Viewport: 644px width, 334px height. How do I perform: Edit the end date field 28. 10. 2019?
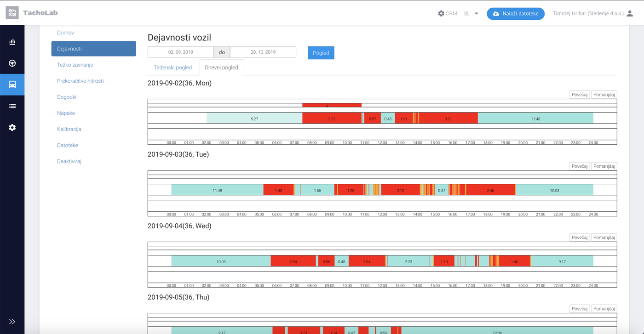point(263,52)
